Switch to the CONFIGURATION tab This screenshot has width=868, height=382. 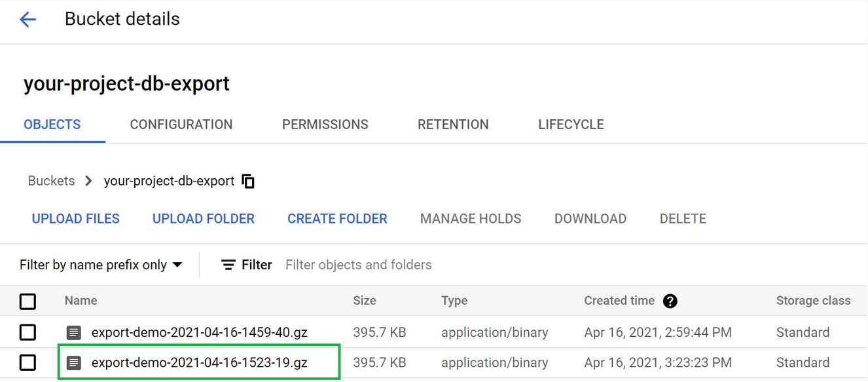(x=181, y=124)
